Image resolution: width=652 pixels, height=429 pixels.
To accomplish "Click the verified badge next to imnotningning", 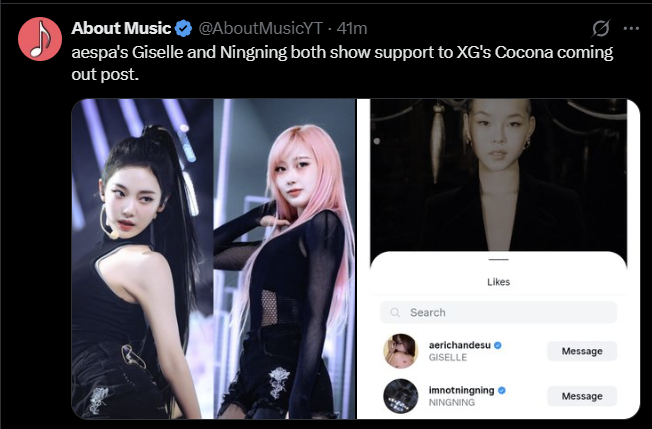I will (x=501, y=390).
